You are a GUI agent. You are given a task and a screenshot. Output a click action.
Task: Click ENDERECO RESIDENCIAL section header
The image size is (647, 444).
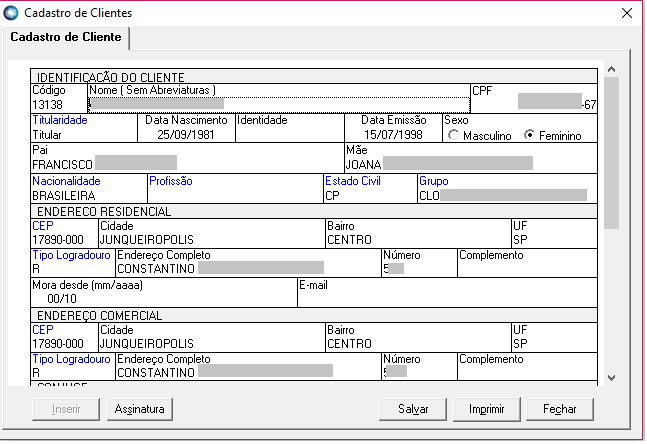point(314,212)
